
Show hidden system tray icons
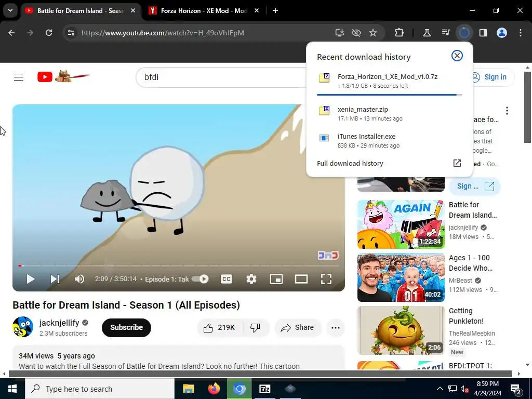click(x=440, y=389)
